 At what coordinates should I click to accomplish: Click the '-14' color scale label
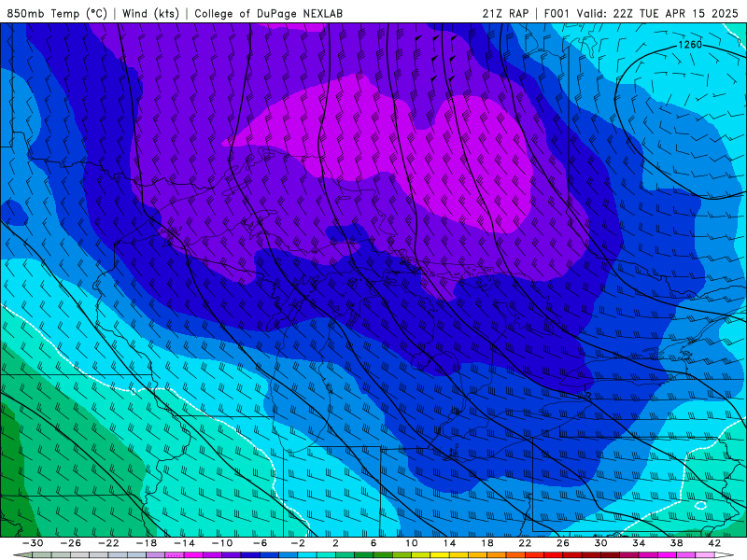(184, 543)
